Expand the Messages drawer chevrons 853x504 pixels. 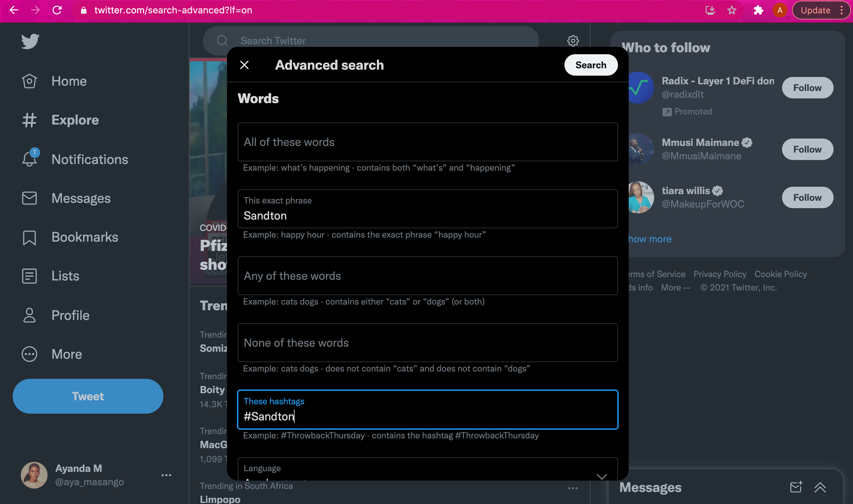[820, 487]
